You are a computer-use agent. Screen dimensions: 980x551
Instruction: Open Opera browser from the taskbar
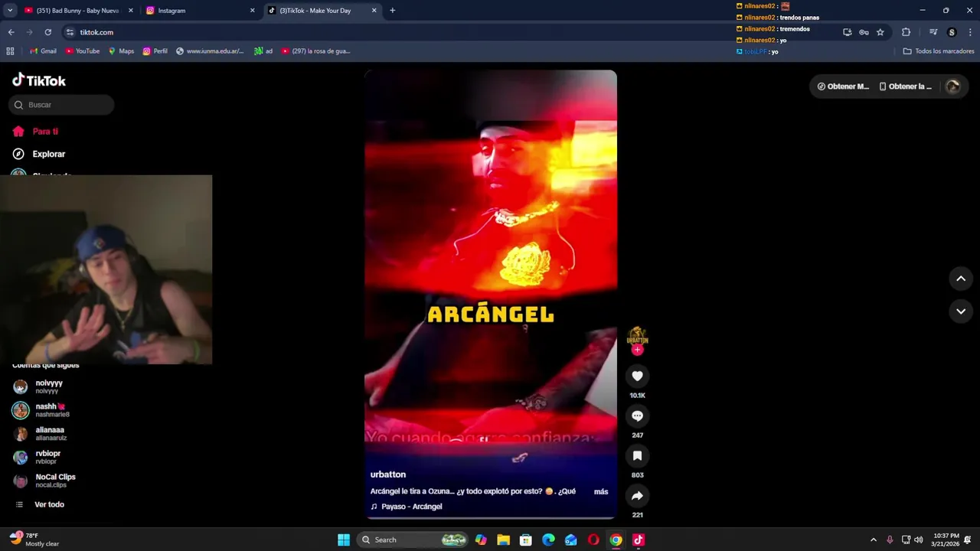593,540
